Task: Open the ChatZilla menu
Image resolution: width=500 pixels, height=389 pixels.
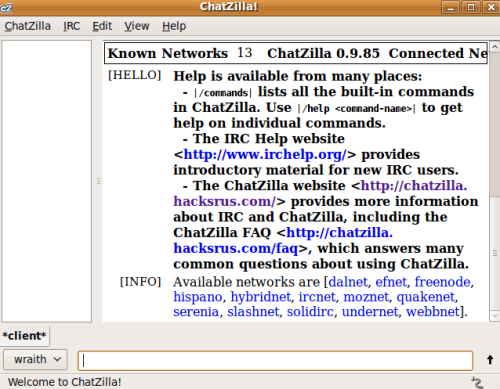Action: pos(28,26)
